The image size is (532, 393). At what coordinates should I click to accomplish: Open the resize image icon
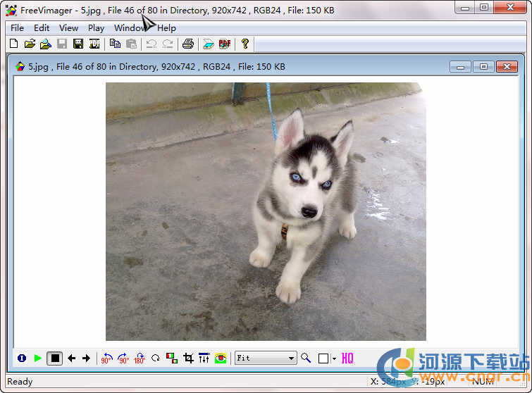click(x=172, y=358)
